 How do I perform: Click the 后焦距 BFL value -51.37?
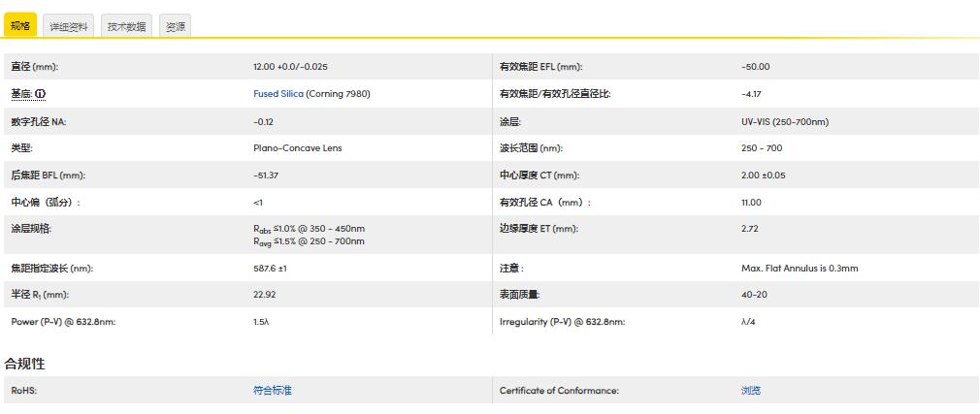265,175
